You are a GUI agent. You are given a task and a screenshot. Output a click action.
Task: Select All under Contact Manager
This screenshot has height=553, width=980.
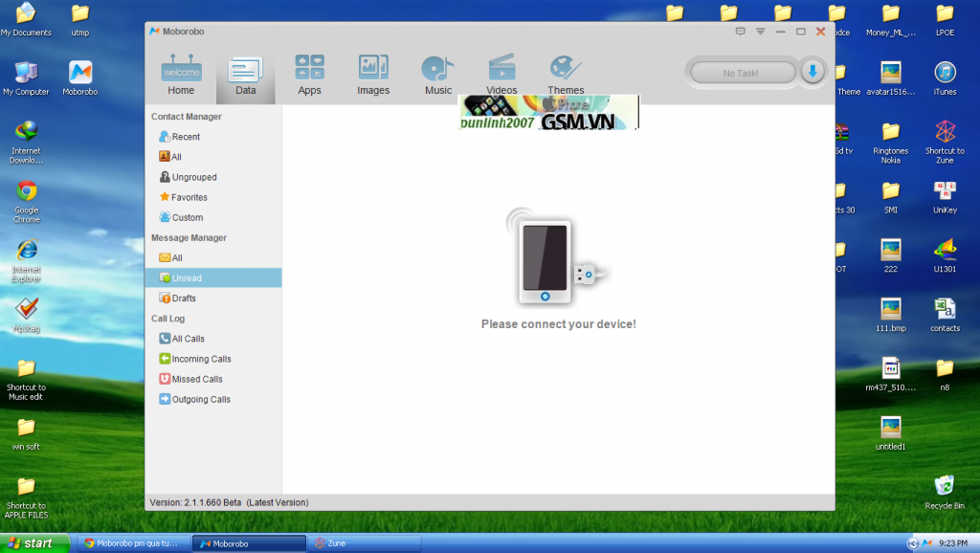pos(170,157)
